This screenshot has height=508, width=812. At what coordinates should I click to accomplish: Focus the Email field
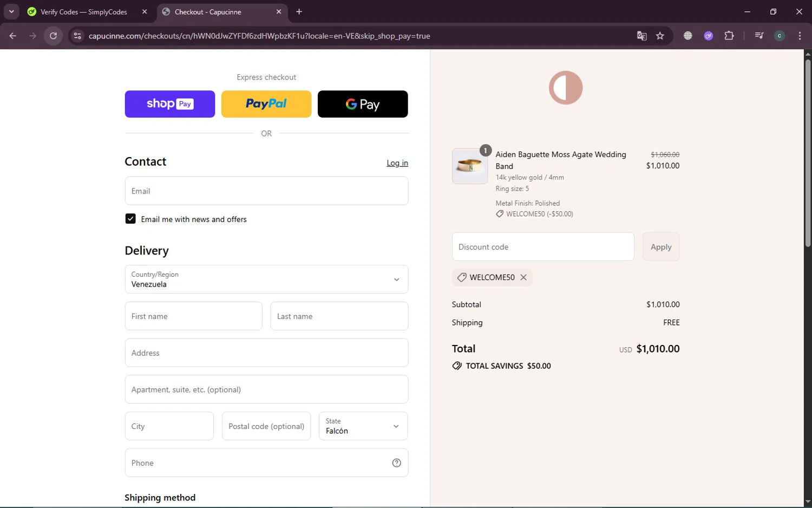pos(266,191)
